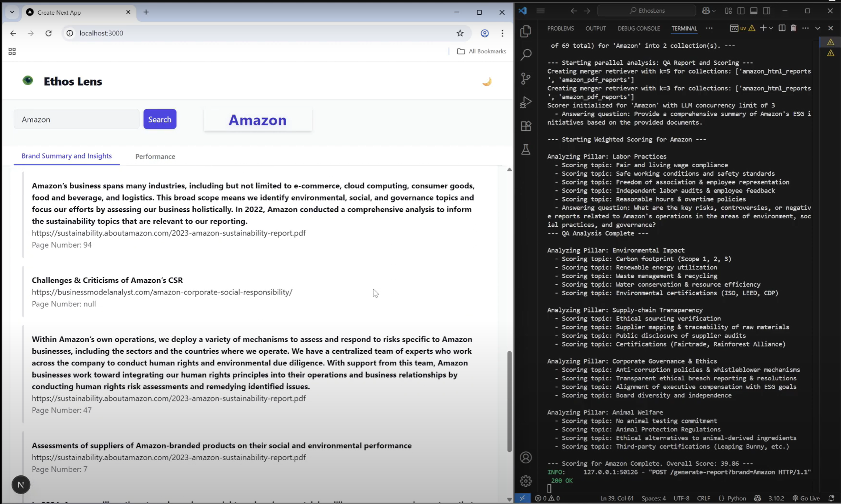Toggle dark mode moon icon
The width and height of the screenshot is (841, 504).
pos(487,82)
